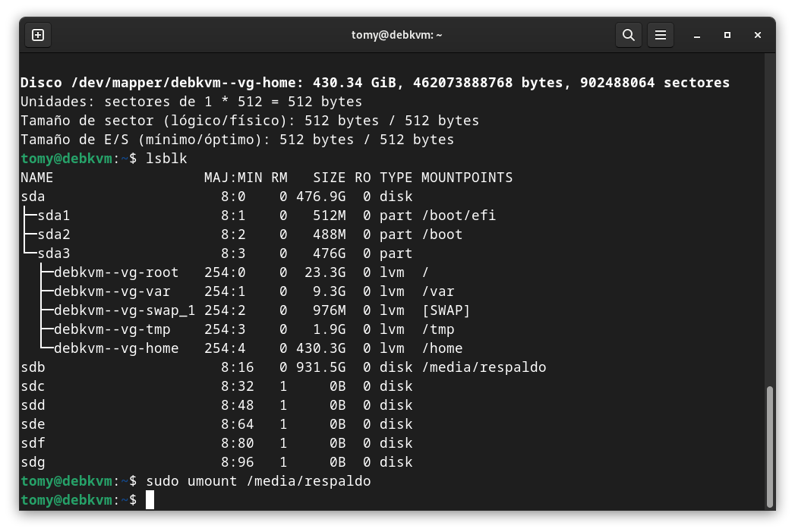Maximize the terminal window
The height and width of the screenshot is (532, 795).
[727, 35]
